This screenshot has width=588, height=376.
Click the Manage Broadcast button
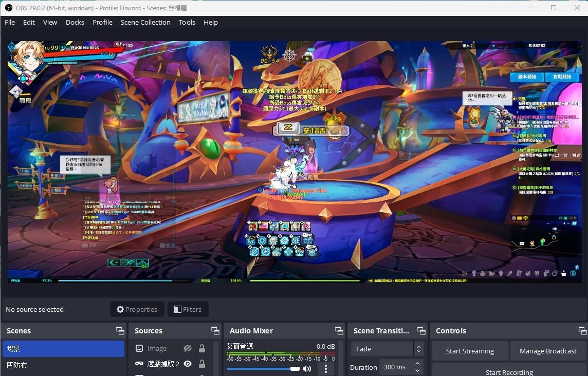click(x=548, y=351)
